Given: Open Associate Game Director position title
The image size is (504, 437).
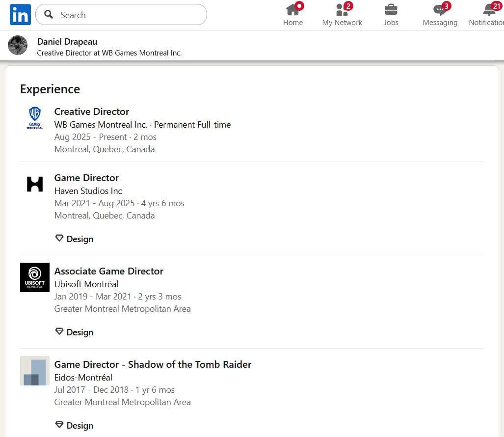Looking at the screenshot, I should pos(108,271).
